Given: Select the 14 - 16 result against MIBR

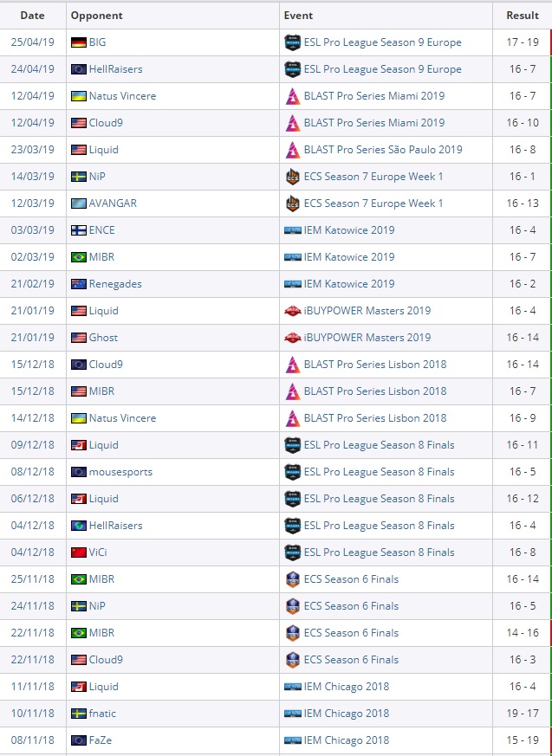Looking at the screenshot, I should click(x=523, y=633).
